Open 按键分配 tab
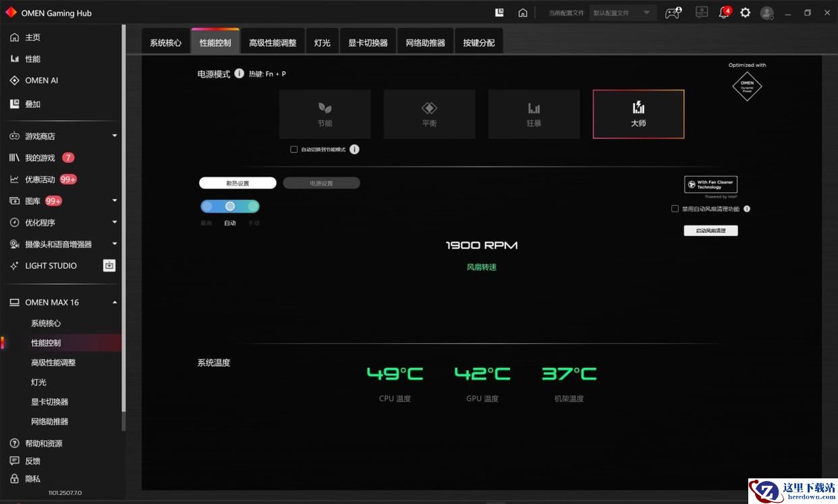The width and height of the screenshot is (838, 504). pyautogui.click(x=479, y=42)
